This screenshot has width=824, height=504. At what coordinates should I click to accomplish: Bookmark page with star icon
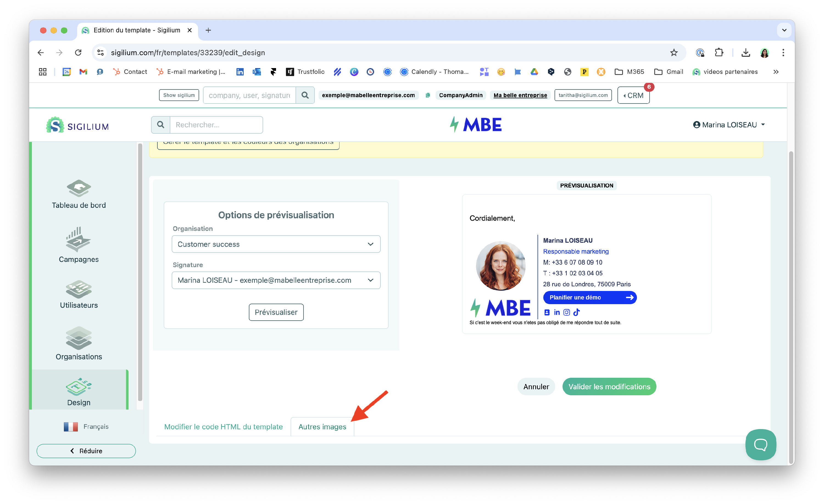pyautogui.click(x=673, y=52)
